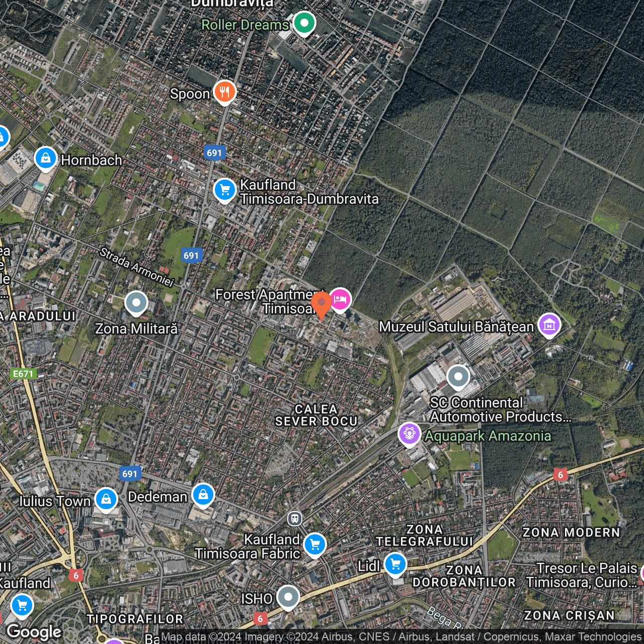Open Muzeul Satului Bănățean museum marker
644x644 pixels.
coord(549,325)
